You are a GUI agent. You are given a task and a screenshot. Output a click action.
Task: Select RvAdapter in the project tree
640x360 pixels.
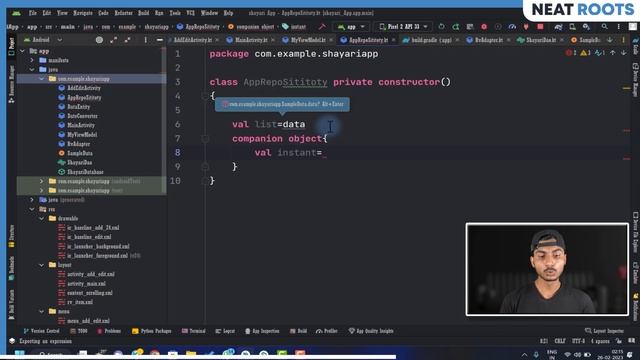tap(78, 144)
